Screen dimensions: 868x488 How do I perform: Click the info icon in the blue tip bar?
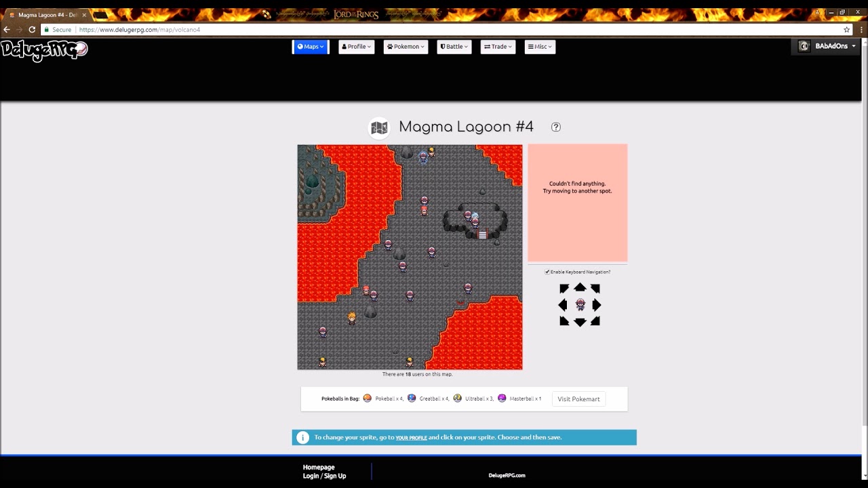(x=303, y=438)
